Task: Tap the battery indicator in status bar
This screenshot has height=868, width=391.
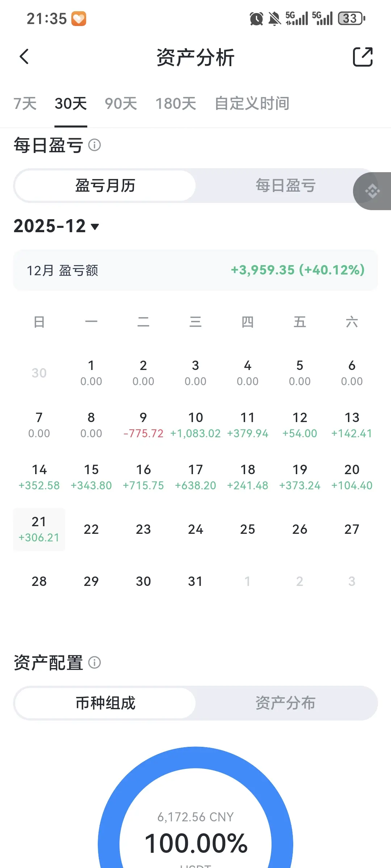Action: point(352,18)
